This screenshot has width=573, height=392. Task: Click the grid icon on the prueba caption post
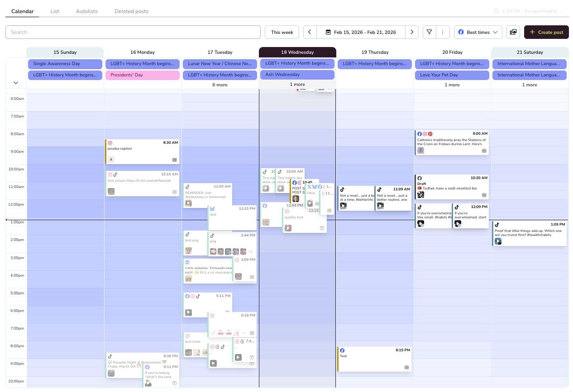pos(175,160)
